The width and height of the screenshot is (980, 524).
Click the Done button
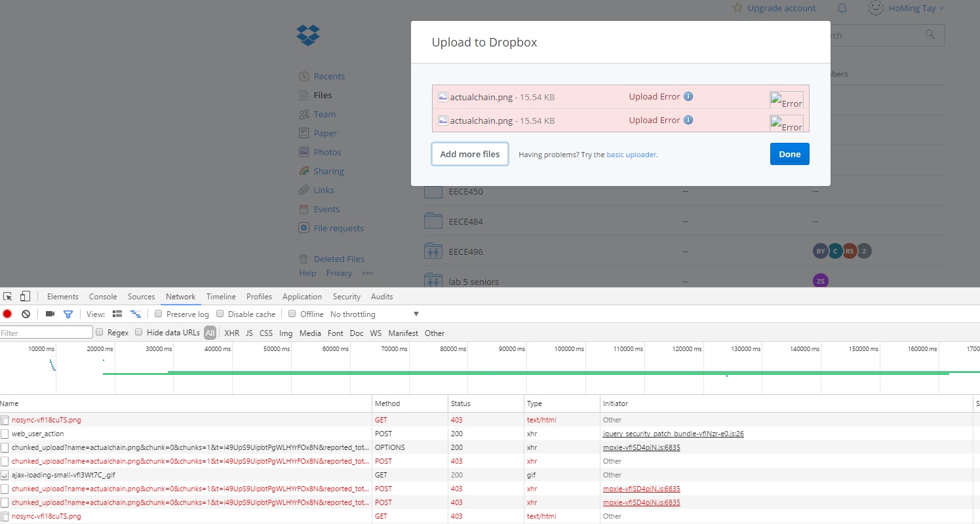(789, 154)
